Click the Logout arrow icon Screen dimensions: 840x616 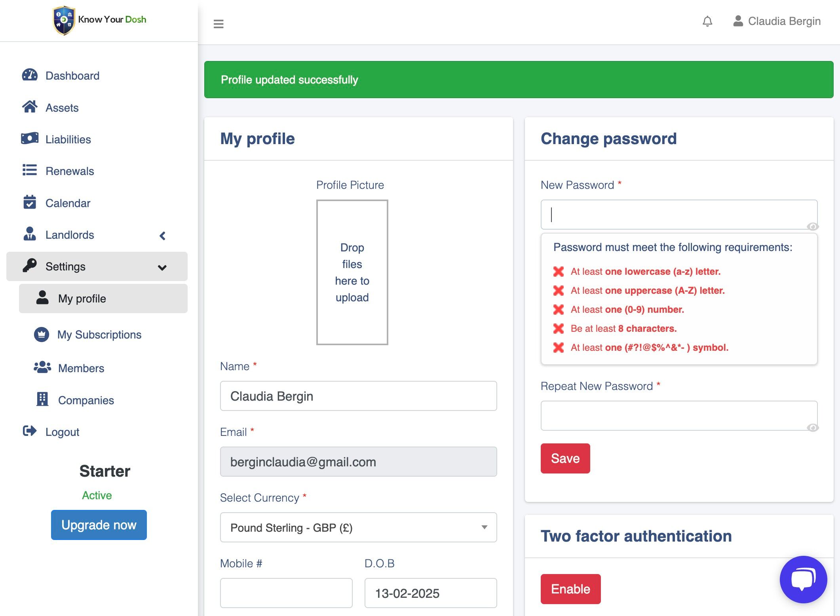(x=30, y=431)
